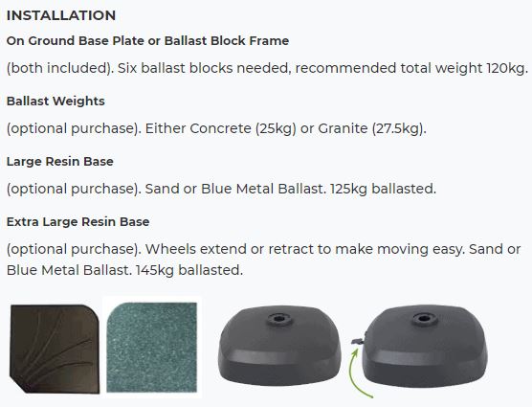
Task: Click the Extra Large Resin Base image
Action: (425, 346)
